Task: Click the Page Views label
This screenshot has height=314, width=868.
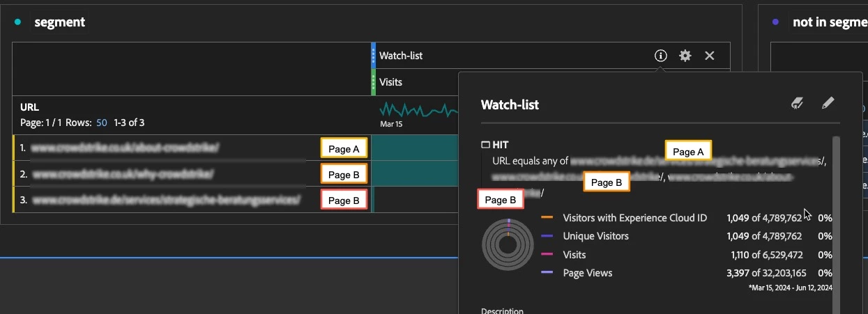Action: pos(588,273)
